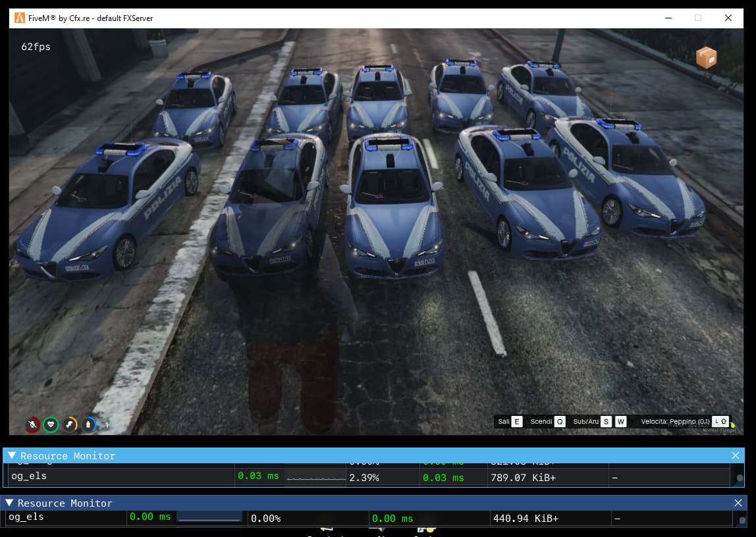Close the FiveM window
The width and height of the screenshot is (756, 537).
(x=728, y=18)
